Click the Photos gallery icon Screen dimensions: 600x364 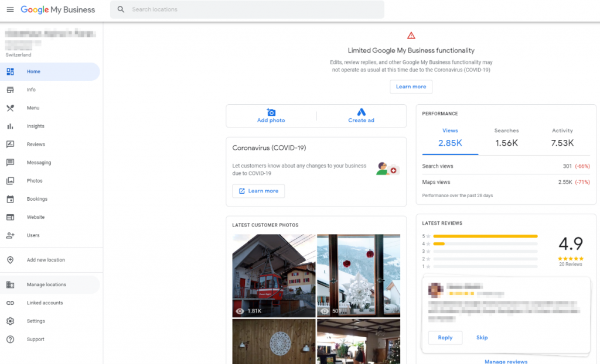click(11, 181)
